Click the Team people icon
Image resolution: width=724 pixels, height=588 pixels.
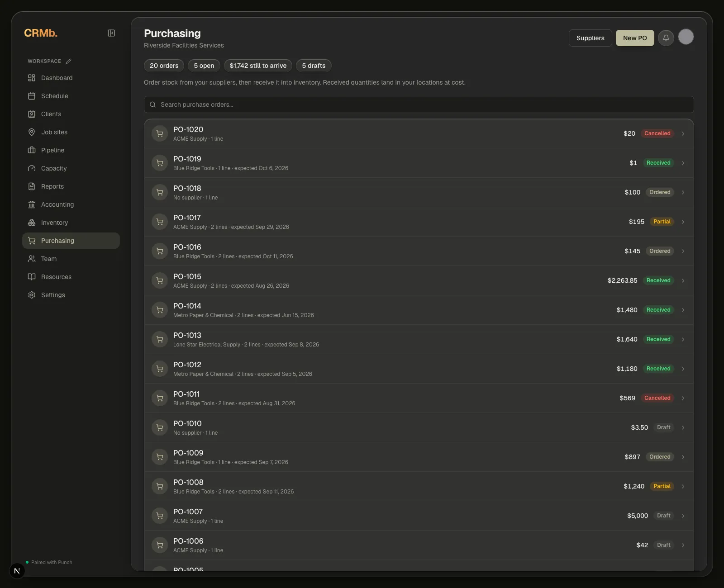[32, 259]
